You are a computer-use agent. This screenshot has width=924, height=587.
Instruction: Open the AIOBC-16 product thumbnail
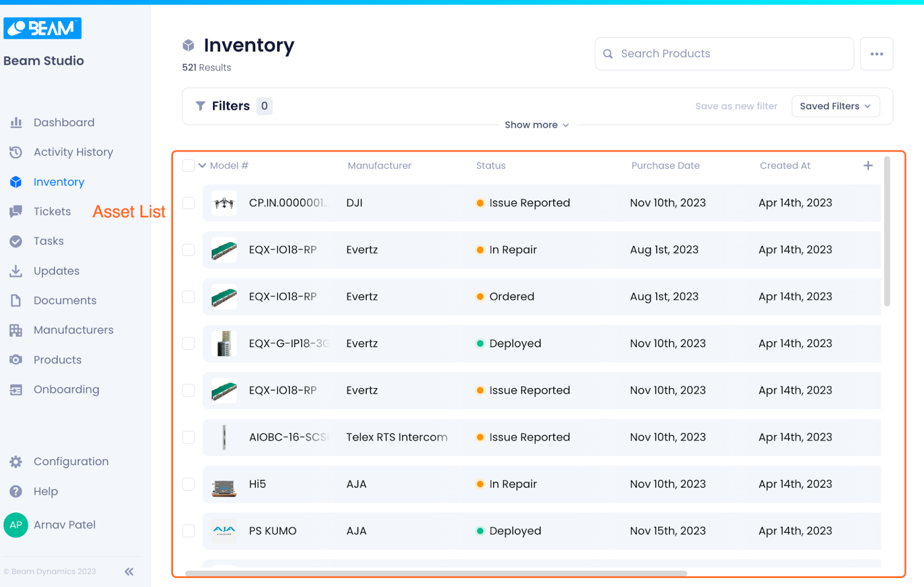point(224,437)
